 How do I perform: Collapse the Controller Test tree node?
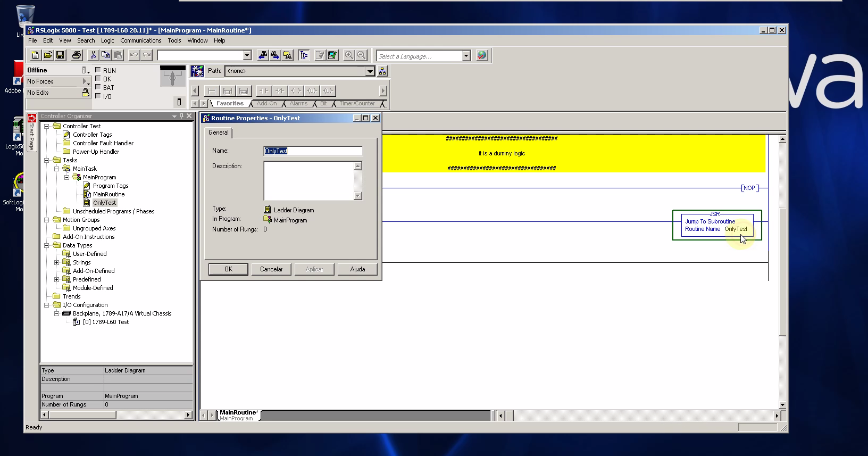(x=46, y=126)
